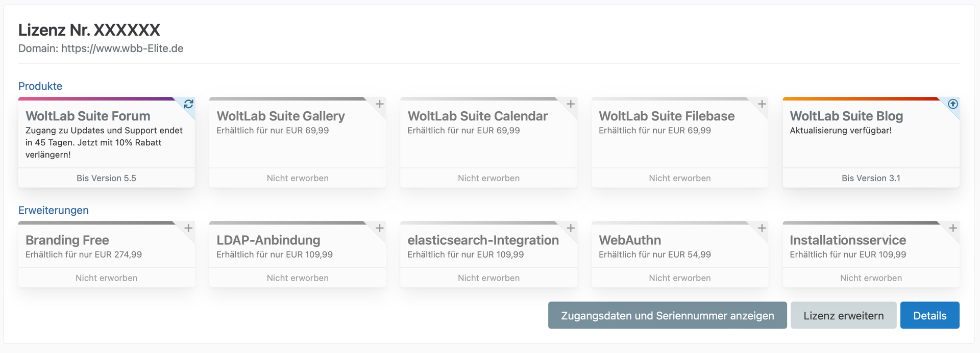Click the plus icon on elasticsearch-Integration
Screen dimensions: 980x353
(571, 228)
